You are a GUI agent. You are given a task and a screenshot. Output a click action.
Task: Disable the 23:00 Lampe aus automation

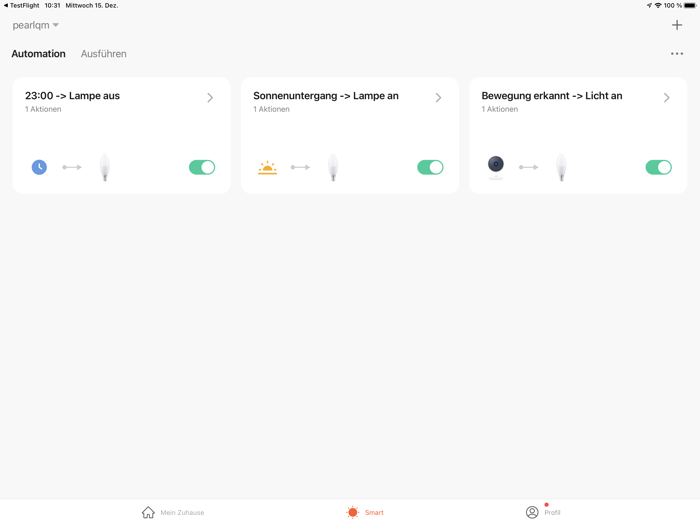coord(202,167)
